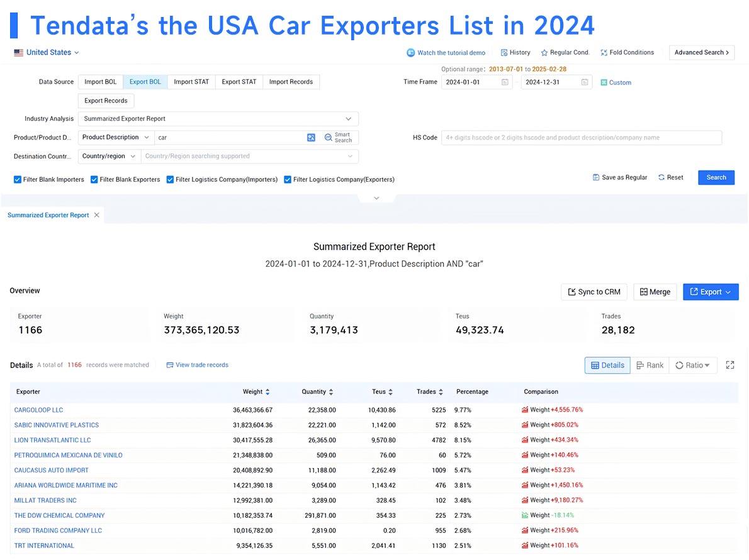Toggle Filter Logistics Company(Importers) checkbox
Image resolution: width=749 pixels, height=560 pixels.
[170, 179]
